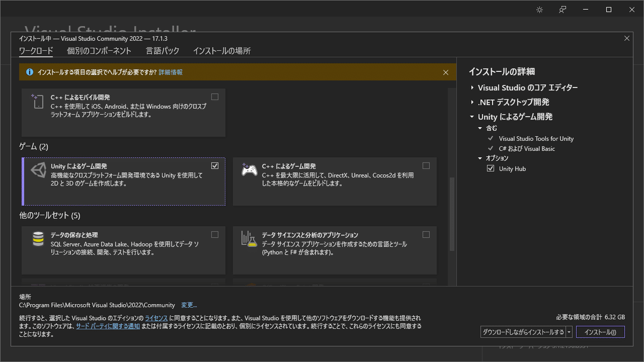Check the データ サイエンスと分析 workload checkbox

pos(426,234)
